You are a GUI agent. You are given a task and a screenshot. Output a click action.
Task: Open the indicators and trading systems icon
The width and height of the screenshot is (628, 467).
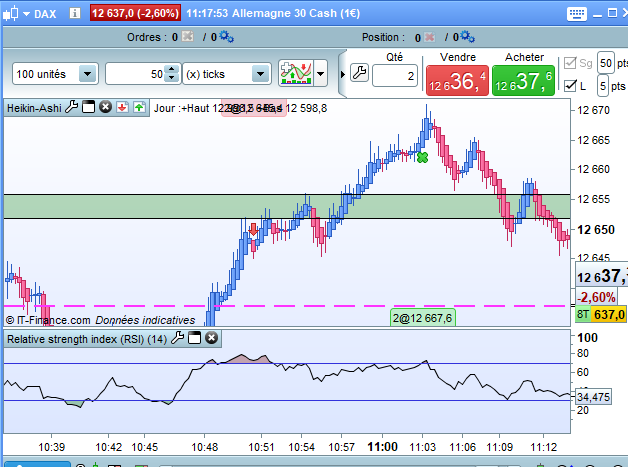point(296,73)
